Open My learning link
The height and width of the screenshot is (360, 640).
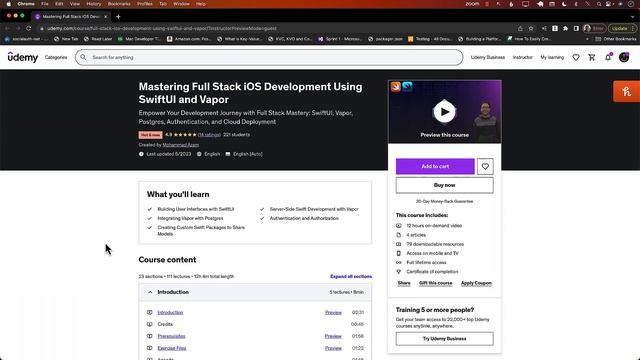pos(552,58)
